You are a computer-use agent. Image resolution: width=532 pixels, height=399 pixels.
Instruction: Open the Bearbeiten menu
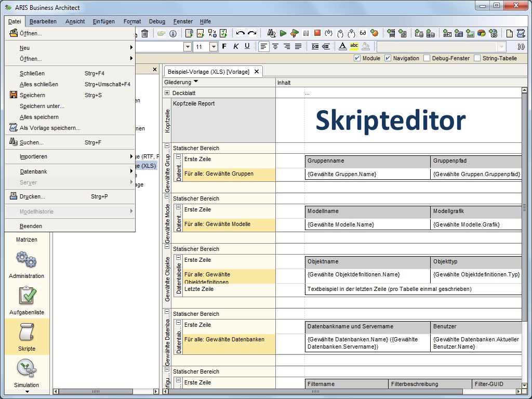43,21
